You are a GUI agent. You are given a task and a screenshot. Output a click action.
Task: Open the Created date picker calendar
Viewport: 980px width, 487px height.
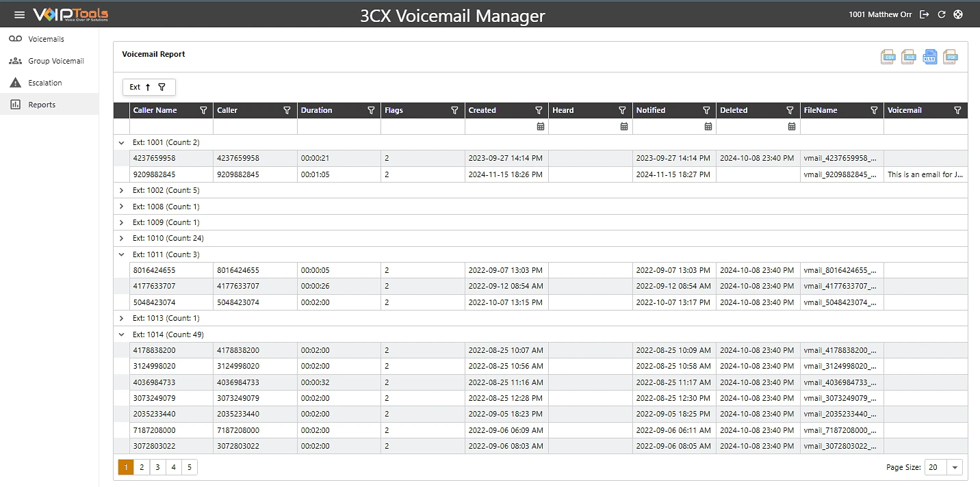(541, 127)
